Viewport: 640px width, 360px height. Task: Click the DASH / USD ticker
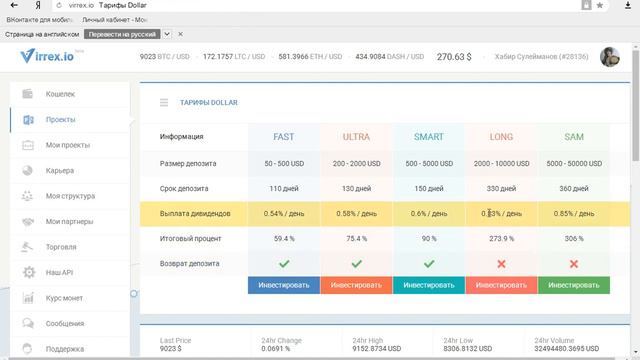pyautogui.click(x=389, y=57)
